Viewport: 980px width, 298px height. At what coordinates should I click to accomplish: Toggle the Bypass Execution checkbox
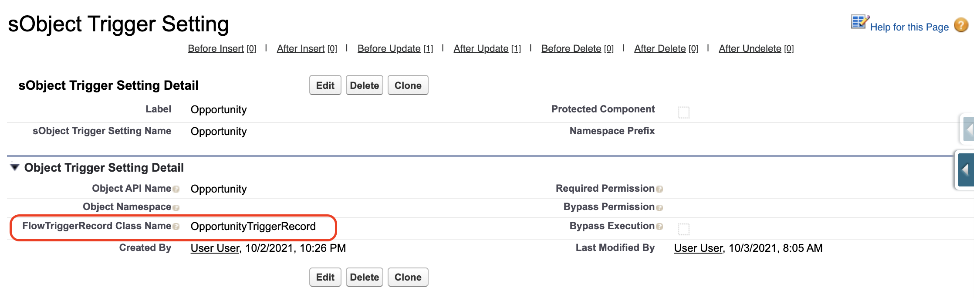[684, 229]
